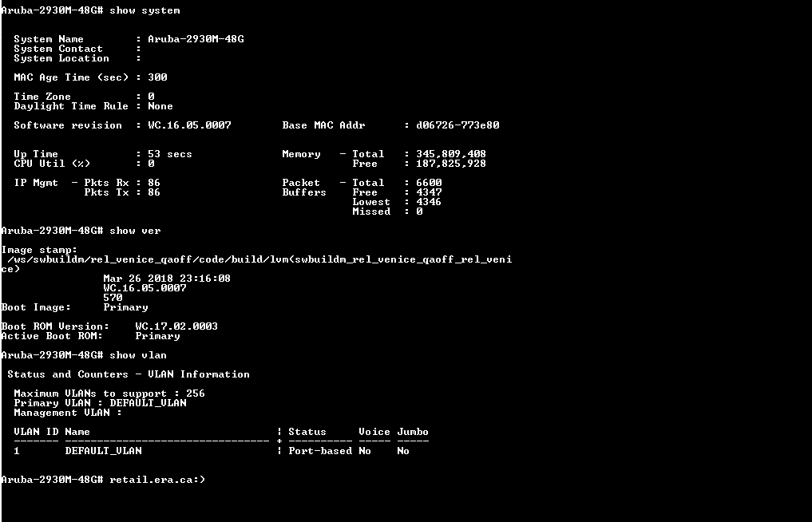Click the Software revision WC.16.05.0007 in system output
This screenshot has width=812, height=522.
click(189, 125)
